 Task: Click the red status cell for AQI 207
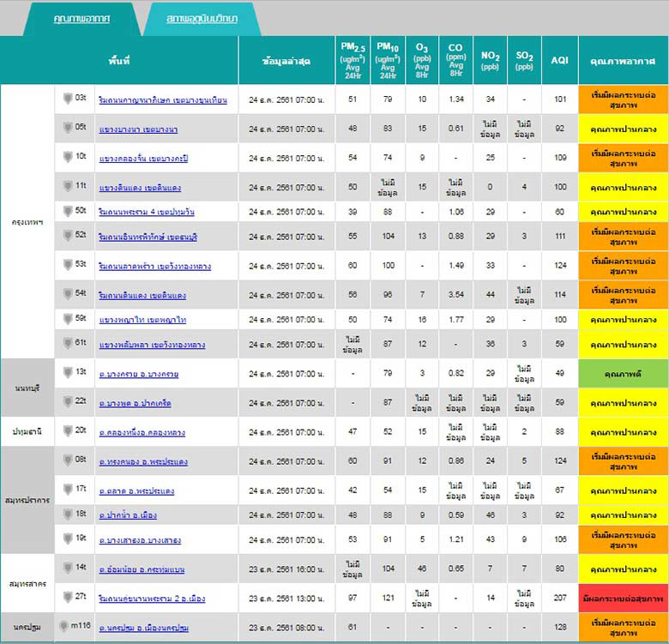pyautogui.click(x=623, y=598)
